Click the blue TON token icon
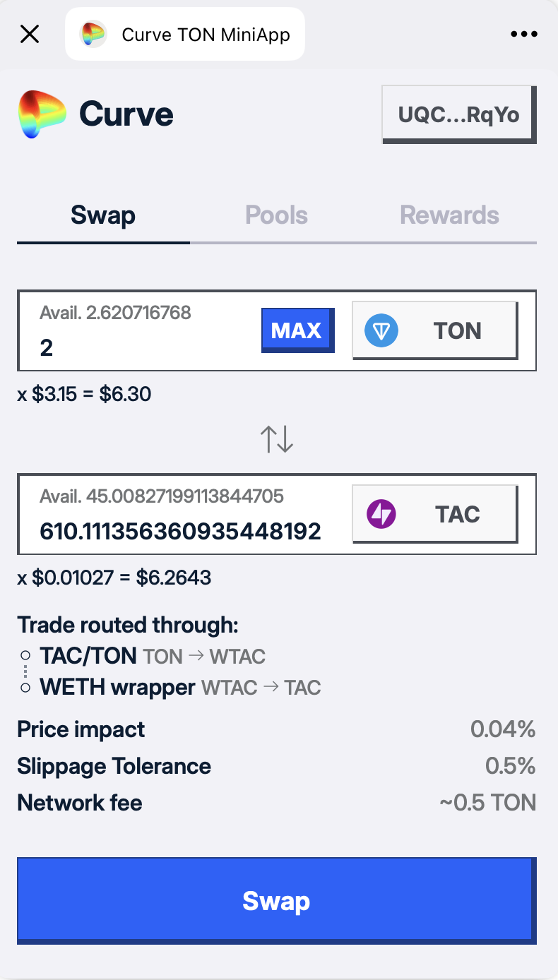Screen dimensions: 558x980 tap(381, 331)
